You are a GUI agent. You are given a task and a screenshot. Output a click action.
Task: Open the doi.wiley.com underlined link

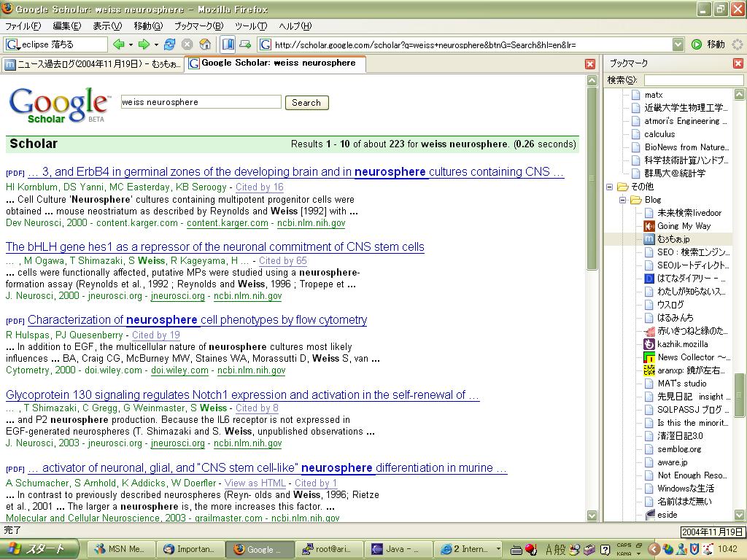pyautogui.click(x=179, y=370)
